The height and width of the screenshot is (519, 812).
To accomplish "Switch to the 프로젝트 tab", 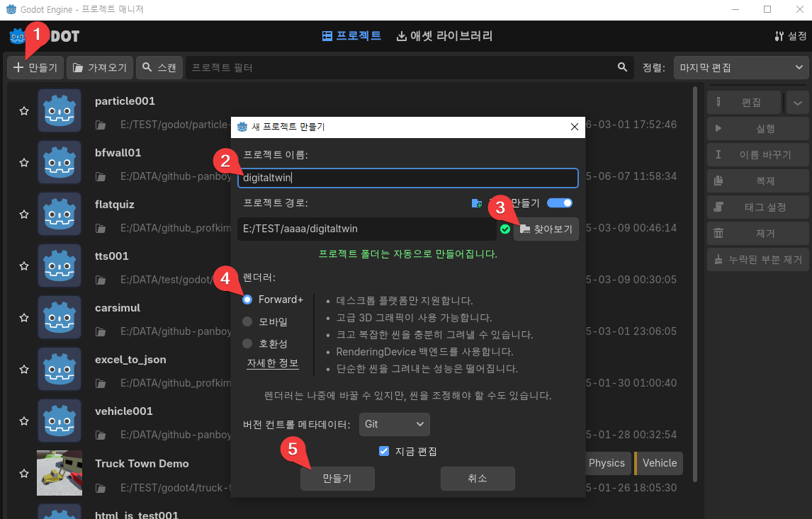I will tap(351, 36).
